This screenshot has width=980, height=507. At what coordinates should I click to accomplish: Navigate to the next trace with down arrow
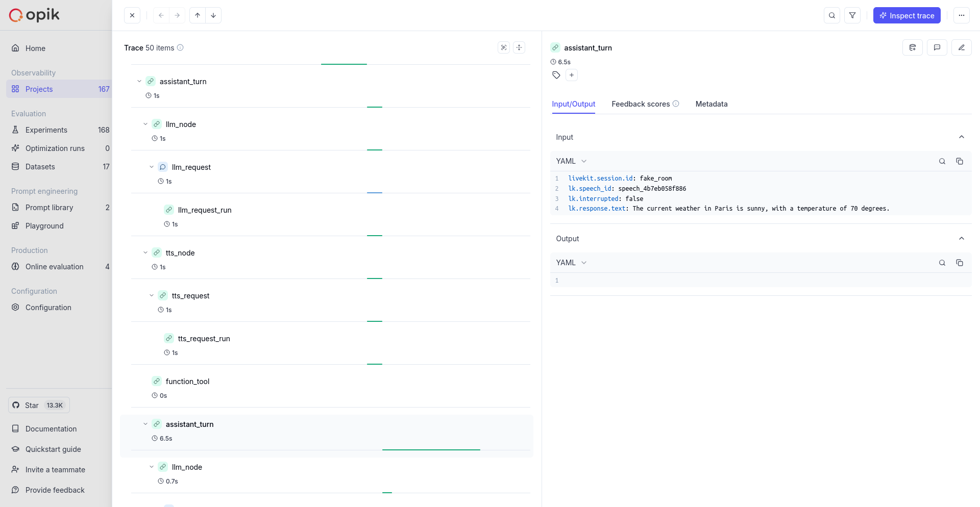pos(213,15)
